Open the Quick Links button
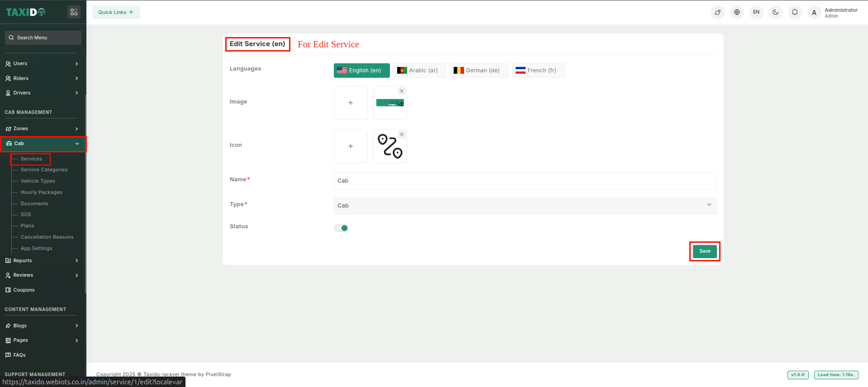868x387 pixels. (x=116, y=12)
